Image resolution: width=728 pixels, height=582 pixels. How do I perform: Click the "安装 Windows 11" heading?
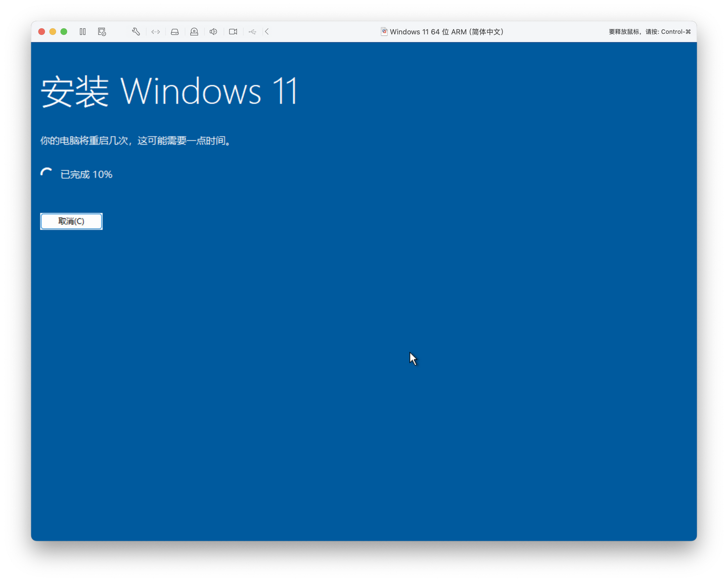click(169, 91)
